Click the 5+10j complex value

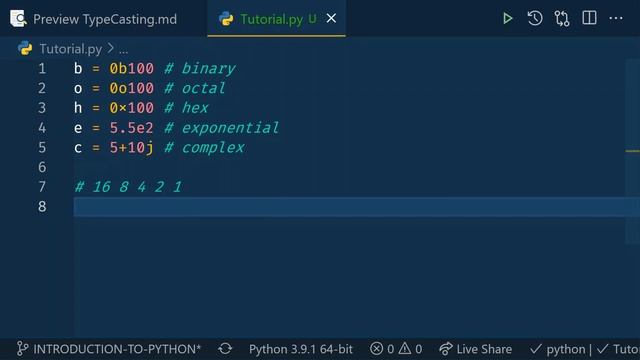pyautogui.click(x=131, y=147)
